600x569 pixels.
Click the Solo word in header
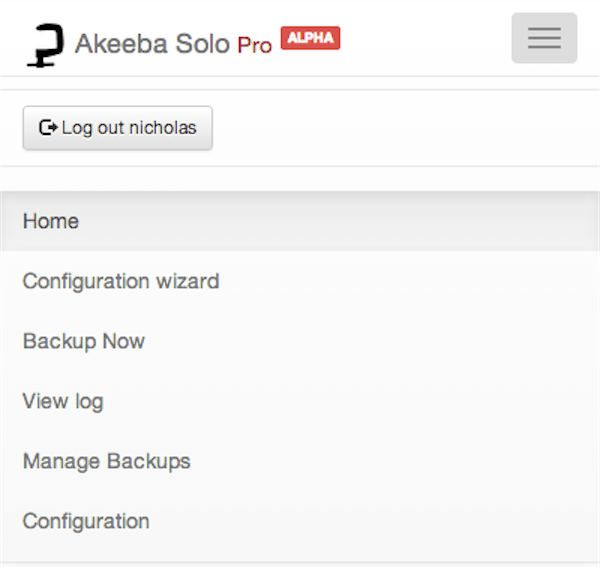(202, 44)
